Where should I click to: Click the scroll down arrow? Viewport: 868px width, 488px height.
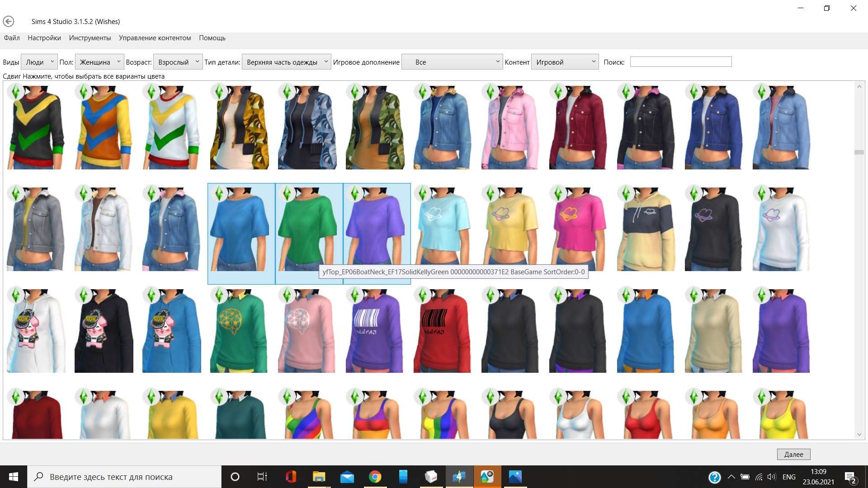pos(859,435)
